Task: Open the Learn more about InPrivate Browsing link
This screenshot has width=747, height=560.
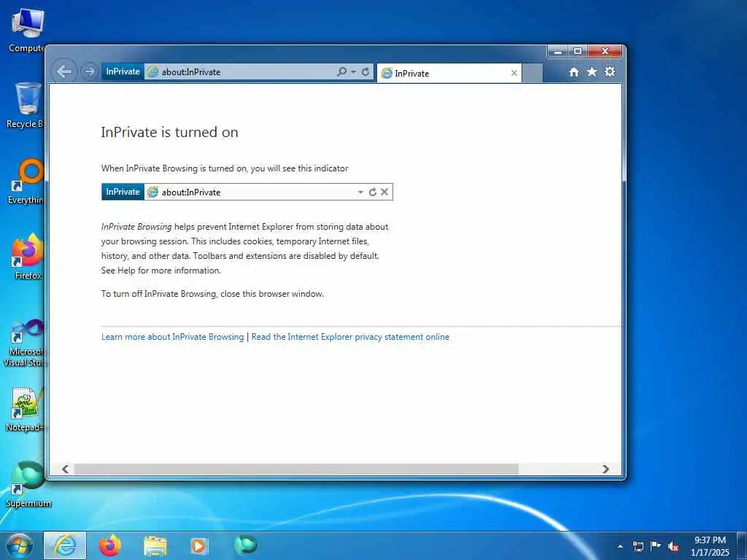Action: tap(172, 337)
